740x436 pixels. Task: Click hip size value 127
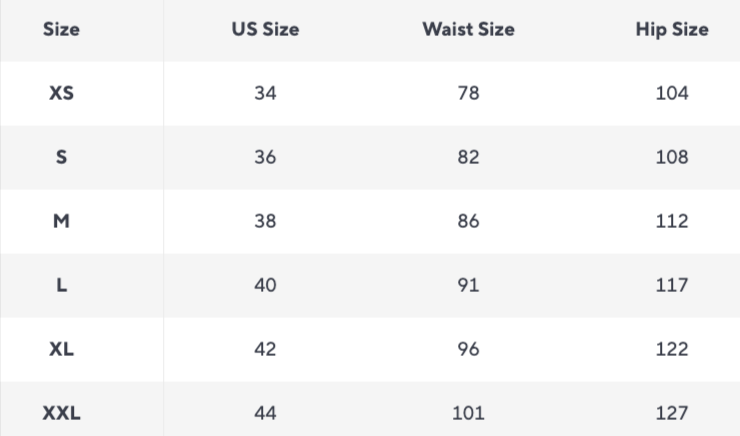(x=672, y=413)
